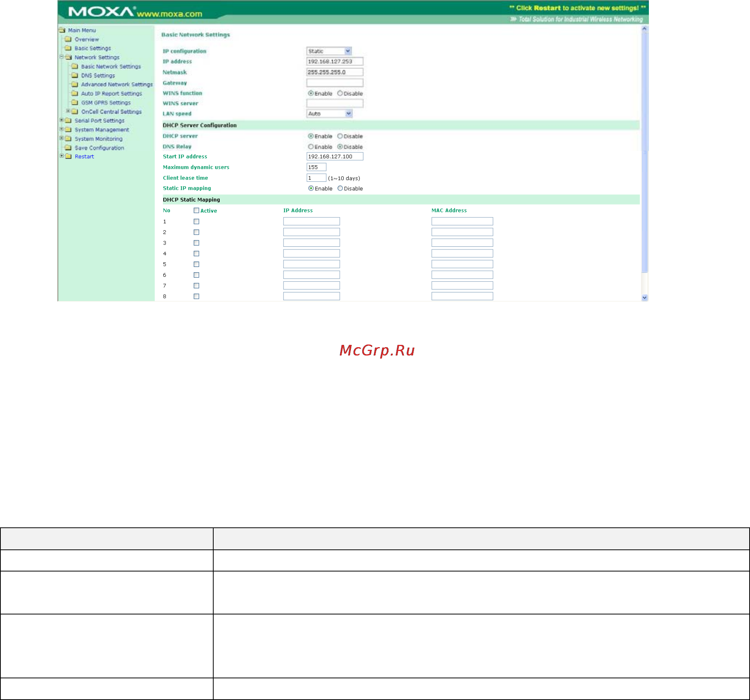Click the Netmask input field
Image resolution: width=750 pixels, height=700 pixels.
click(335, 72)
